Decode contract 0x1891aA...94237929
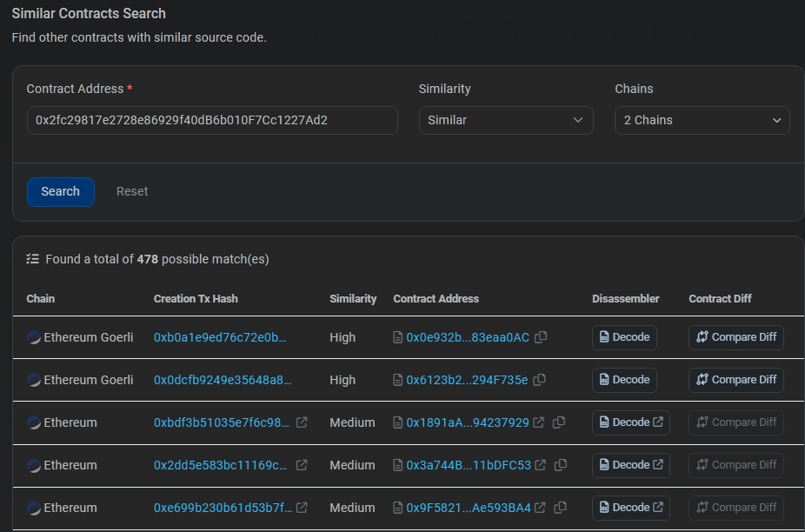Viewport: 805px width, 532px height. tap(631, 422)
